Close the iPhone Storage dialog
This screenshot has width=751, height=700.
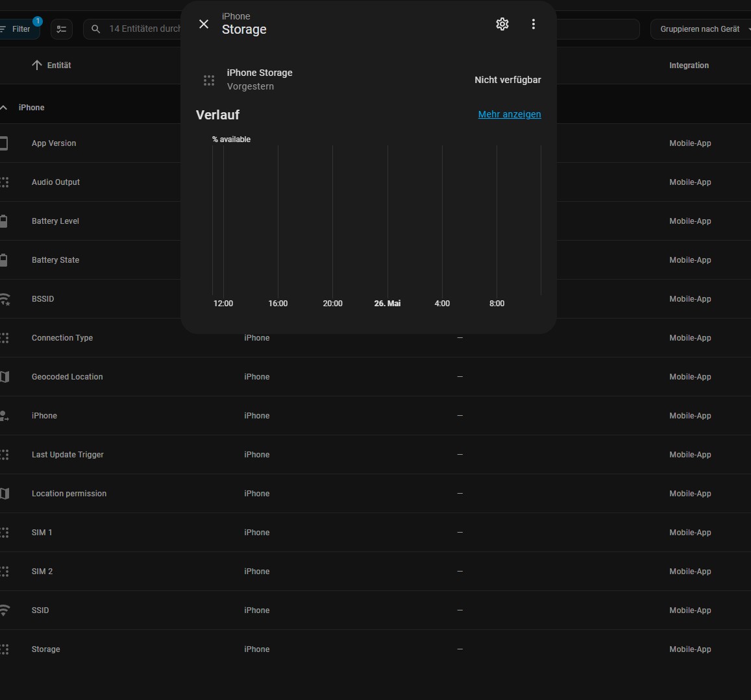tap(204, 24)
